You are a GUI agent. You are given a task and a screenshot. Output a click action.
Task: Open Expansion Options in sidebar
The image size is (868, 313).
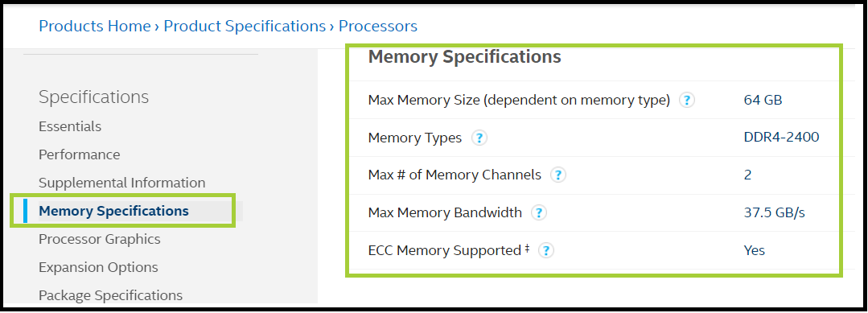pos(98,268)
